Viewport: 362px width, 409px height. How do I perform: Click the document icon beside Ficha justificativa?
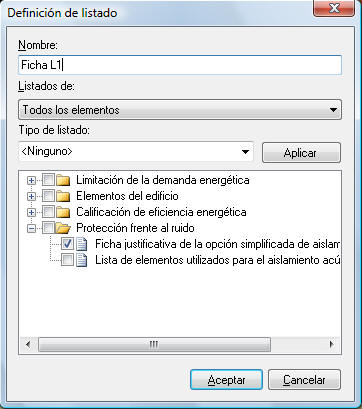pyautogui.click(x=82, y=244)
